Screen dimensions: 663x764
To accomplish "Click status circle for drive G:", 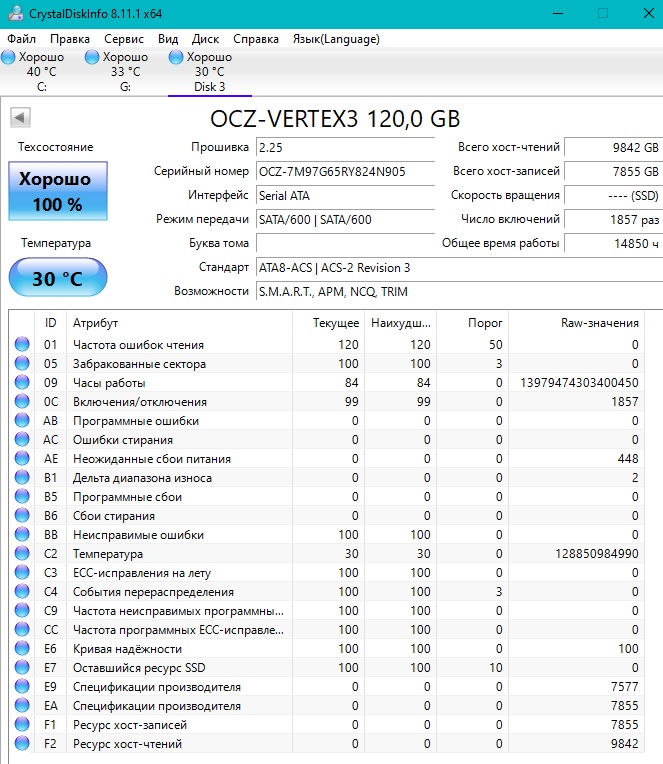I will (x=92, y=57).
